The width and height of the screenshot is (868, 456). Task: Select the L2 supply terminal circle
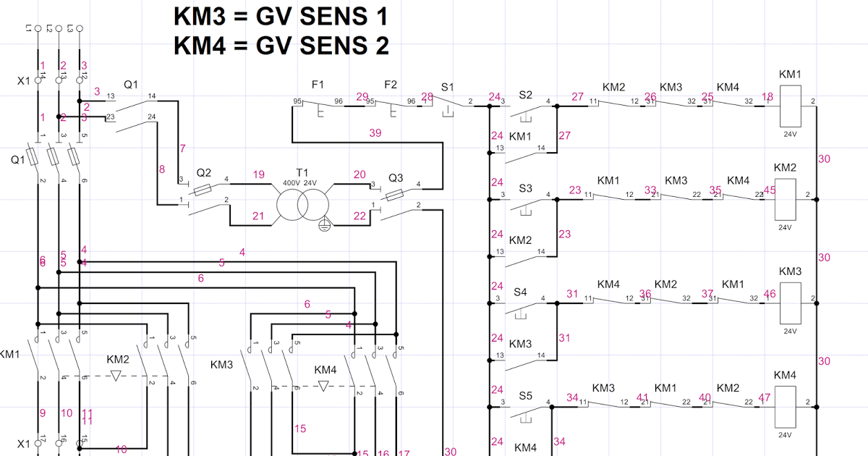pos(58,30)
